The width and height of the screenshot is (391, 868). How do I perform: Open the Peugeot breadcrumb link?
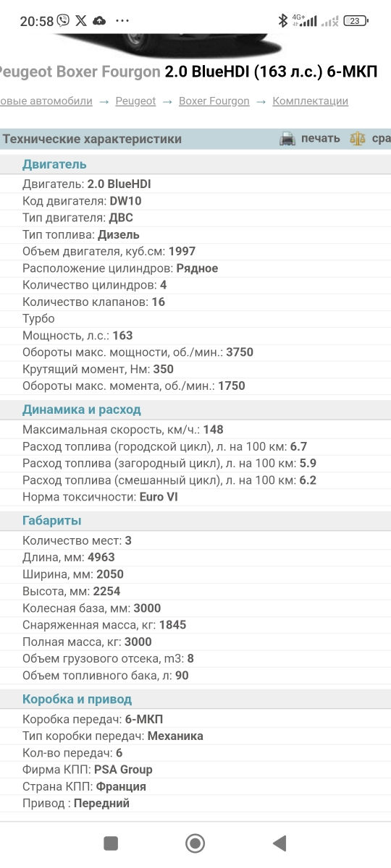pyautogui.click(x=135, y=101)
